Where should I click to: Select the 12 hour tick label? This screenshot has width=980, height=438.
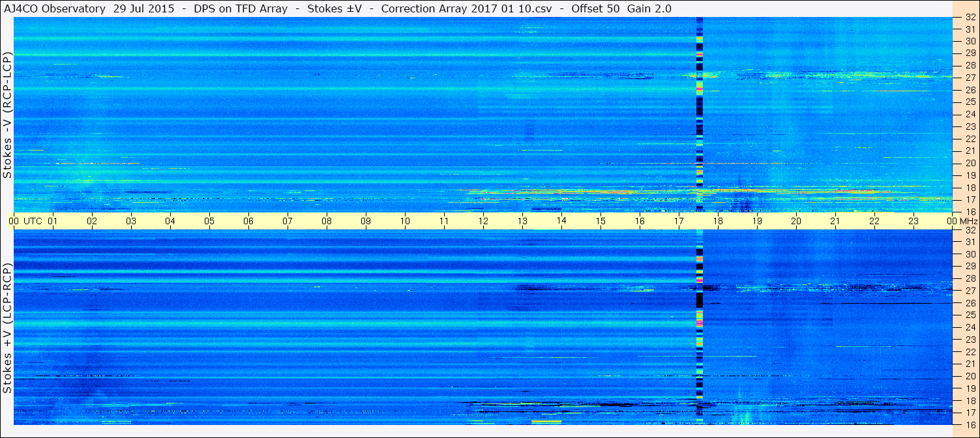[x=483, y=222]
